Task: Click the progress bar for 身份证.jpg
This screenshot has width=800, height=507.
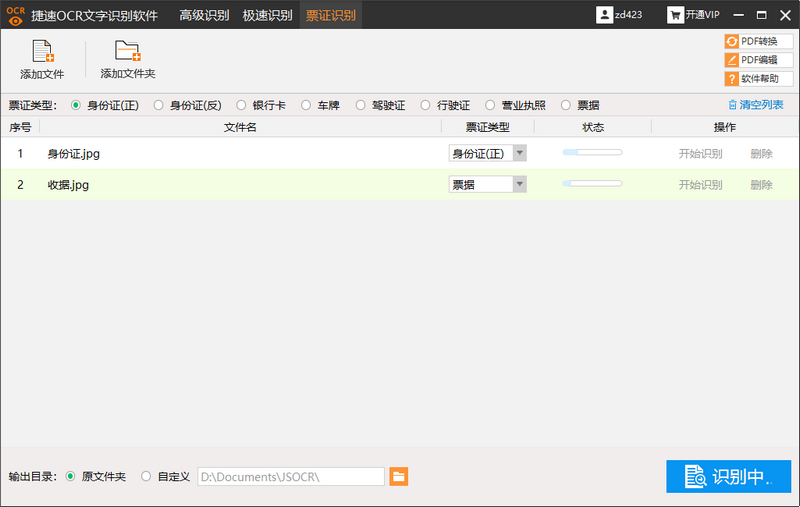Action: [592, 153]
